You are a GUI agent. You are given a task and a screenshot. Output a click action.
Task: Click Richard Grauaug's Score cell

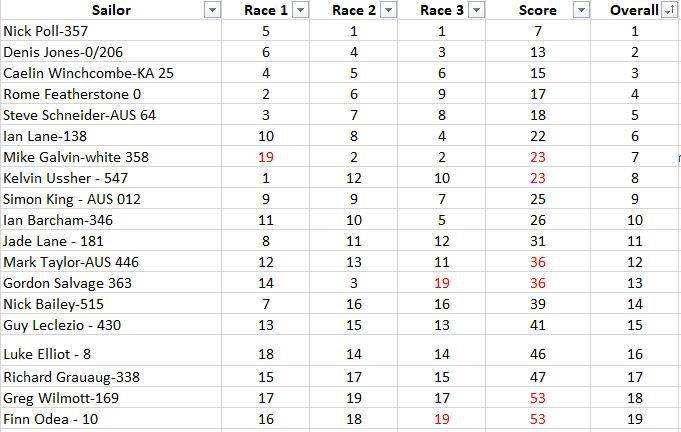coord(537,377)
